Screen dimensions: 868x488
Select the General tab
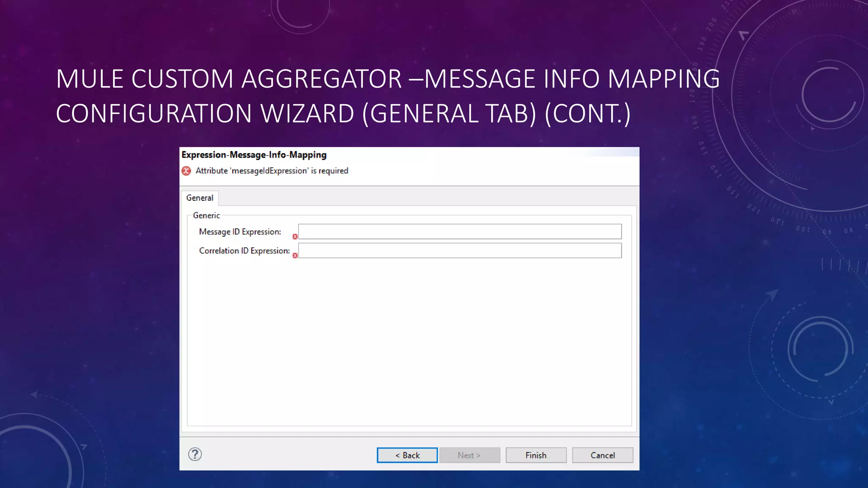[x=200, y=198]
